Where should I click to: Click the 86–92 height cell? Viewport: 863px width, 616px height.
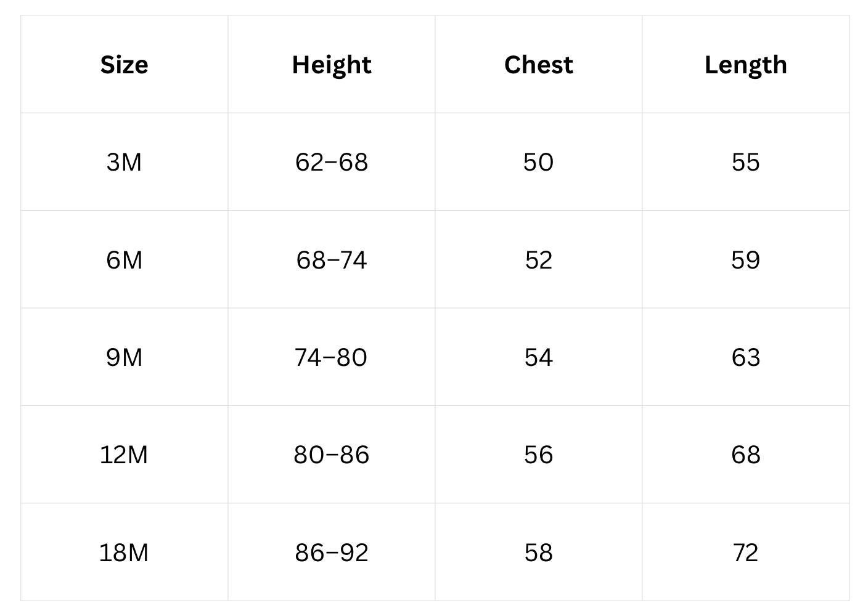click(332, 553)
